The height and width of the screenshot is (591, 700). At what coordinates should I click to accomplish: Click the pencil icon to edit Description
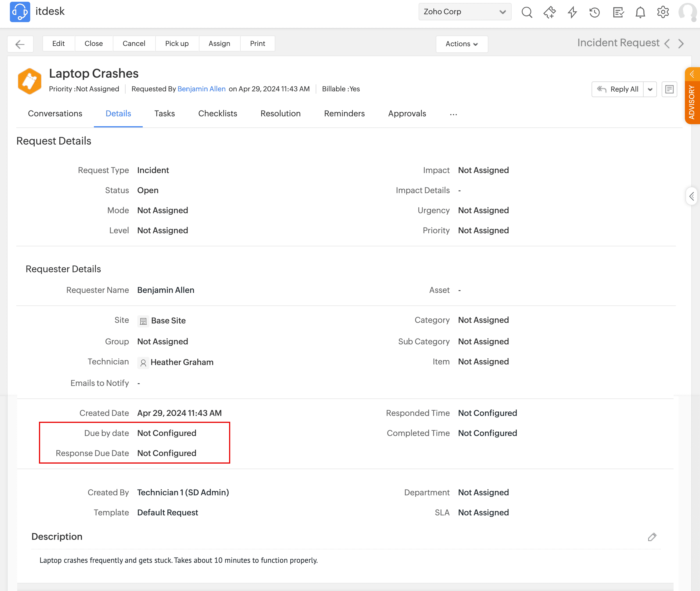pos(652,537)
